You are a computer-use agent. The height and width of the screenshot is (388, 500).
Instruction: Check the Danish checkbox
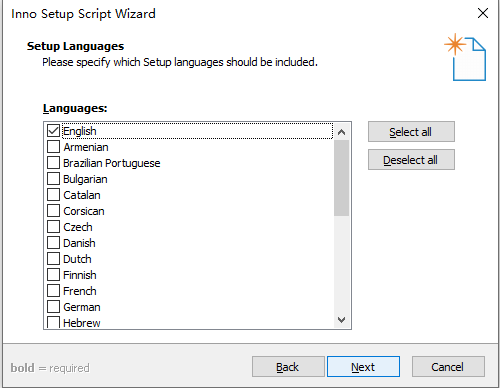click(53, 243)
